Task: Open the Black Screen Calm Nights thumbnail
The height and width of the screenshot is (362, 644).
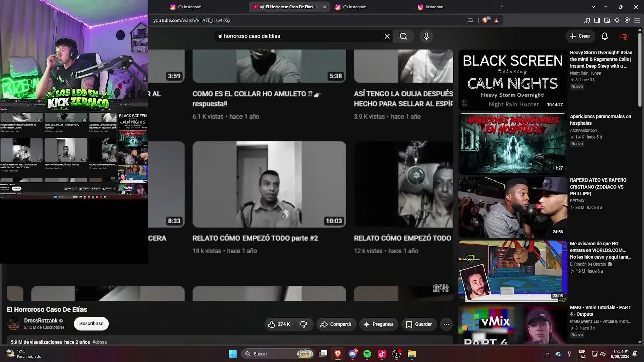Action: pos(512,79)
